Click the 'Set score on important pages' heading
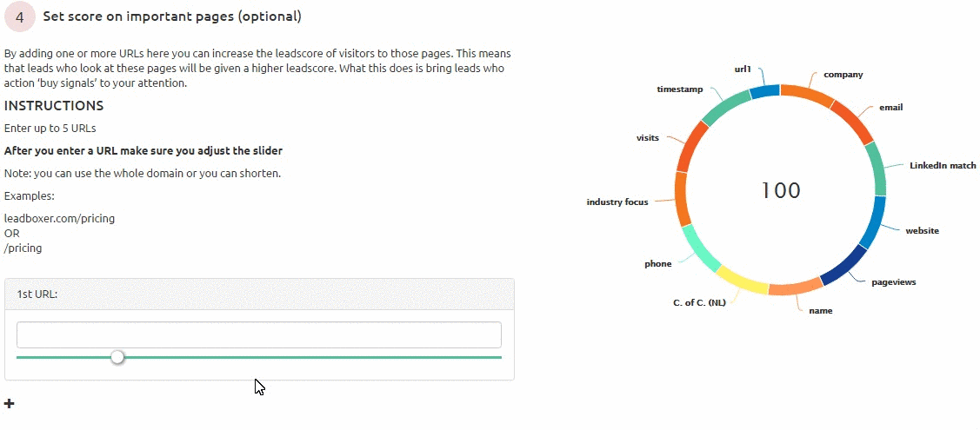 point(172,17)
